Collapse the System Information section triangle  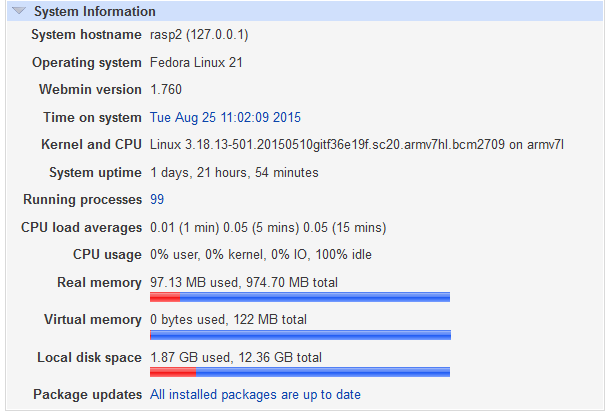click(x=19, y=12)
